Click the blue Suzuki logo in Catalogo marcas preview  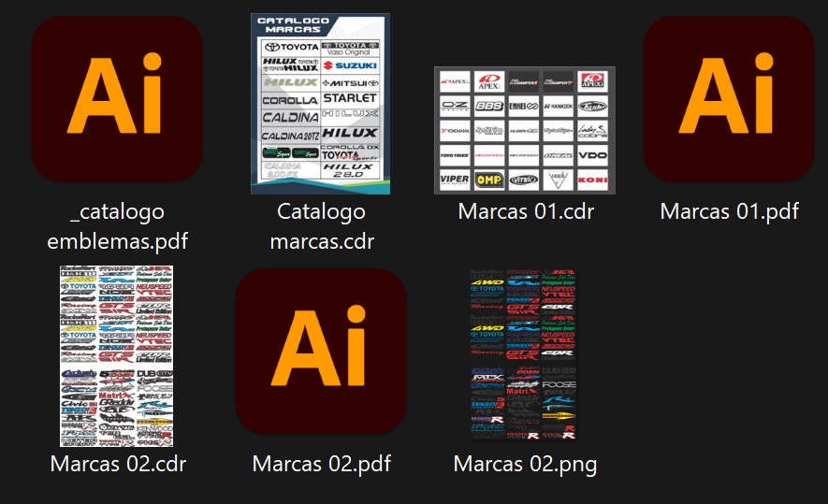click(x=349, y=65)
